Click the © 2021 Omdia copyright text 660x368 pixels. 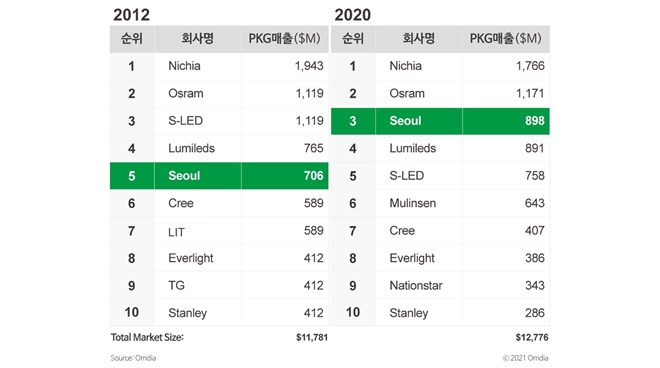coord(525,358)
